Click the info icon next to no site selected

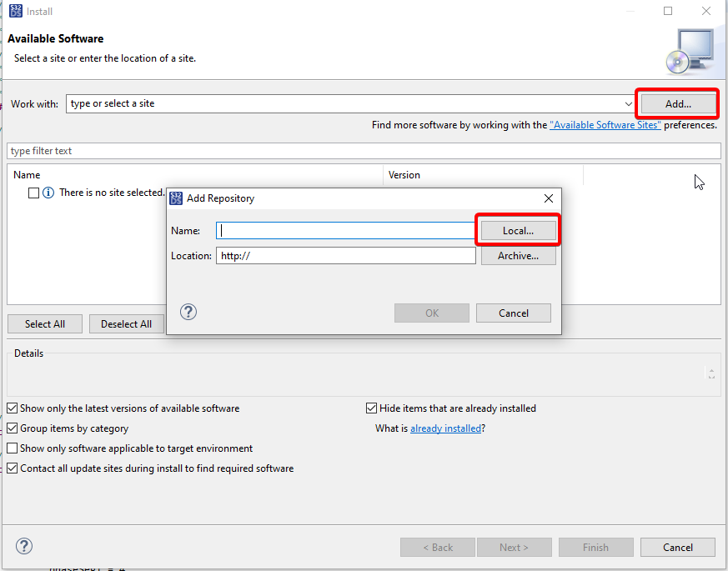[x=48, y=193]
